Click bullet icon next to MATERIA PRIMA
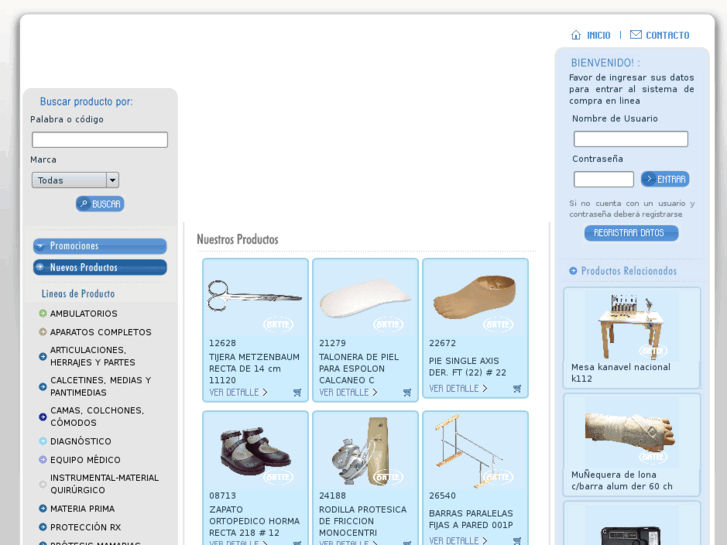 (43, 508)
